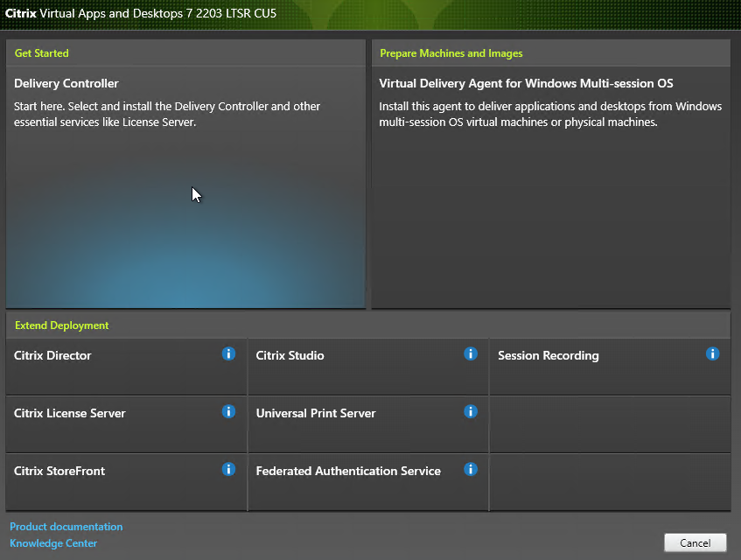Open info icon beside Citrix Studio
741x560 pixels.
pos(471,353)
